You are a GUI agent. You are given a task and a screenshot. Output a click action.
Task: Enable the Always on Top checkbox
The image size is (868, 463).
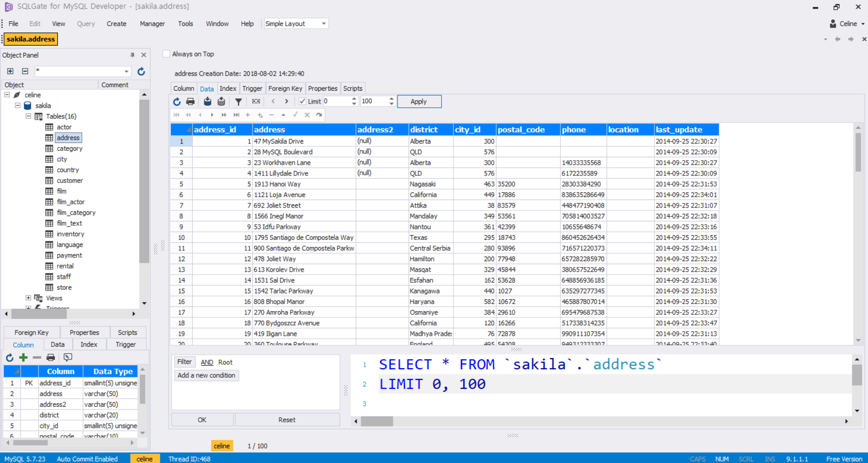click(166, 54)
